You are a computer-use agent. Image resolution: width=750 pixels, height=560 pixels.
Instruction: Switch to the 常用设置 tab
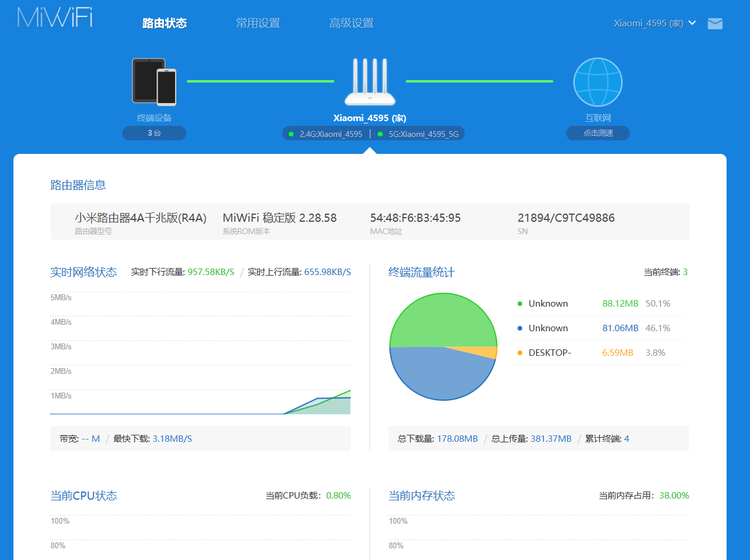pos(258,23)
